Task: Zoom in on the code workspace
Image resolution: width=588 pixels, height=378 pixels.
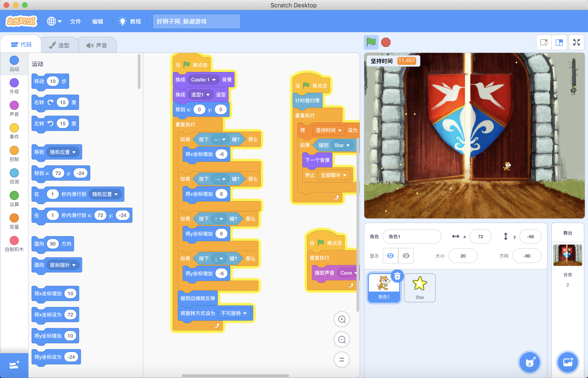Action: pyautogui.click(x=342, y=319)
